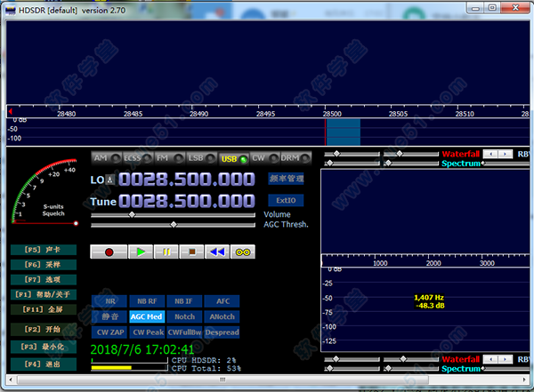Switch to CW mode
The height and width of the screenshot is (392, 534).
coord(264,158)
